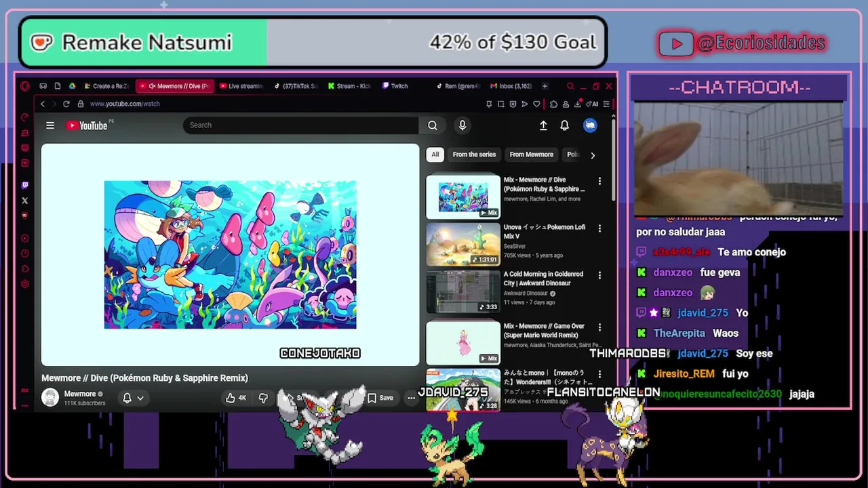Open YouTube notifications bell in header
The image size is (868, 488).
564,125
